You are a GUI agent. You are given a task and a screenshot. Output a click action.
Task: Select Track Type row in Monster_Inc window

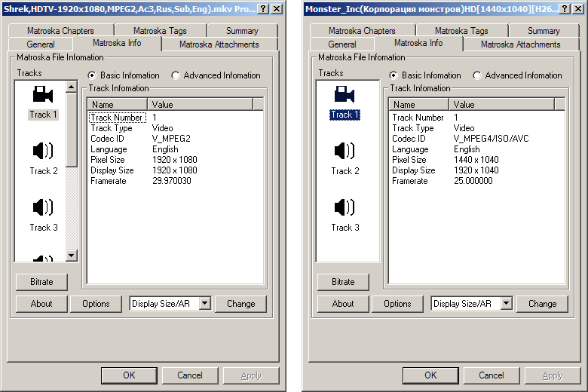click(x=476, y=128)
